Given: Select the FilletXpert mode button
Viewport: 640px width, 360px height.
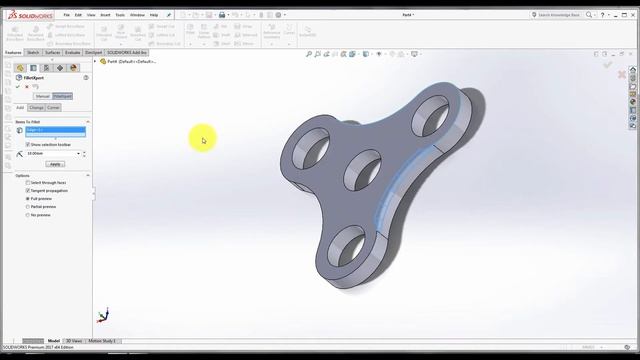Looking at the screenshot, I should [x=62, y=96].
